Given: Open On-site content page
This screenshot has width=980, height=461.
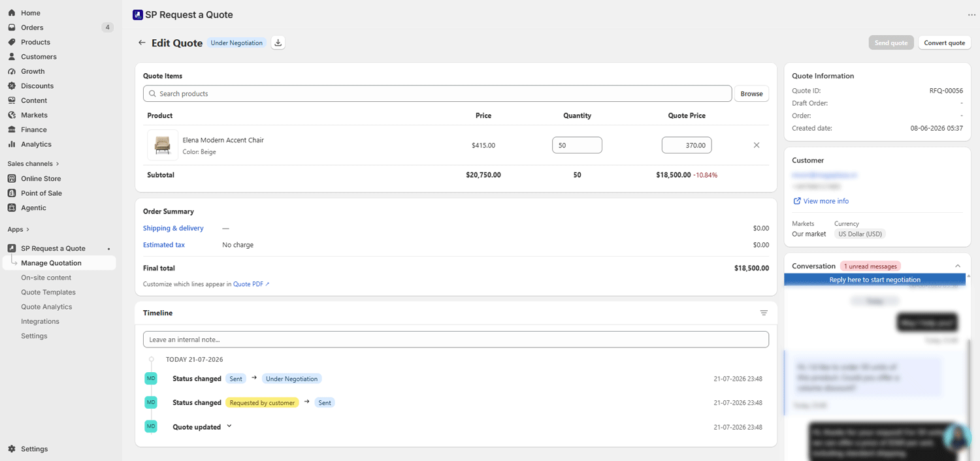Looking at the screenshot, I should [46, 278].
